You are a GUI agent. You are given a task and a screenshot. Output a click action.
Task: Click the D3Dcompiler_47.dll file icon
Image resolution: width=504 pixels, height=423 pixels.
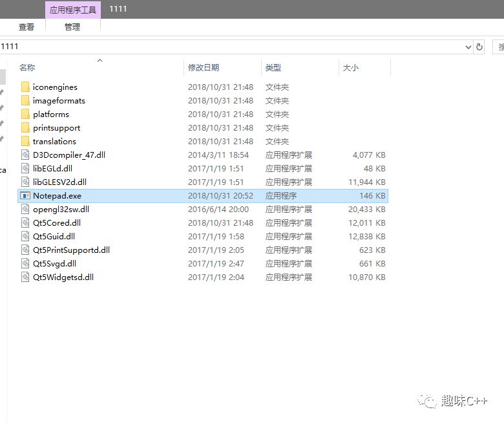click(x=25, y=155)
